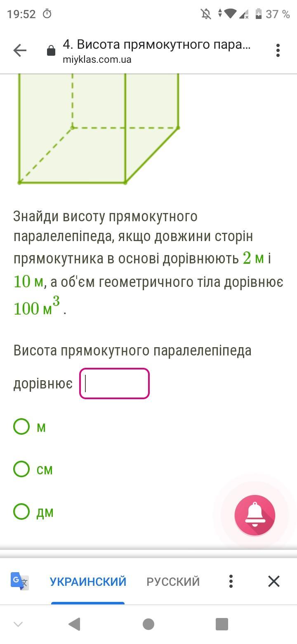Tap the back arrow in the browser bar
297x644 pixels.
[20, 51]
